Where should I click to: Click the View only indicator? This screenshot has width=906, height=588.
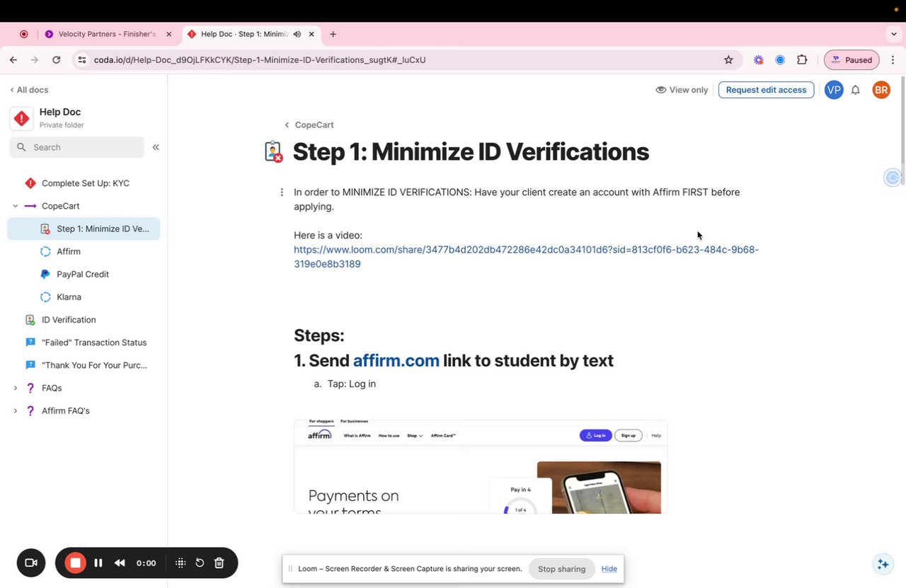[682, 90]
